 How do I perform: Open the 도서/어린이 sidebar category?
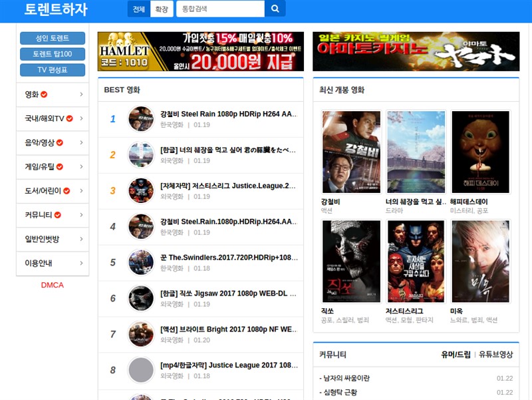pyautogui.click(x=53, y=191)
